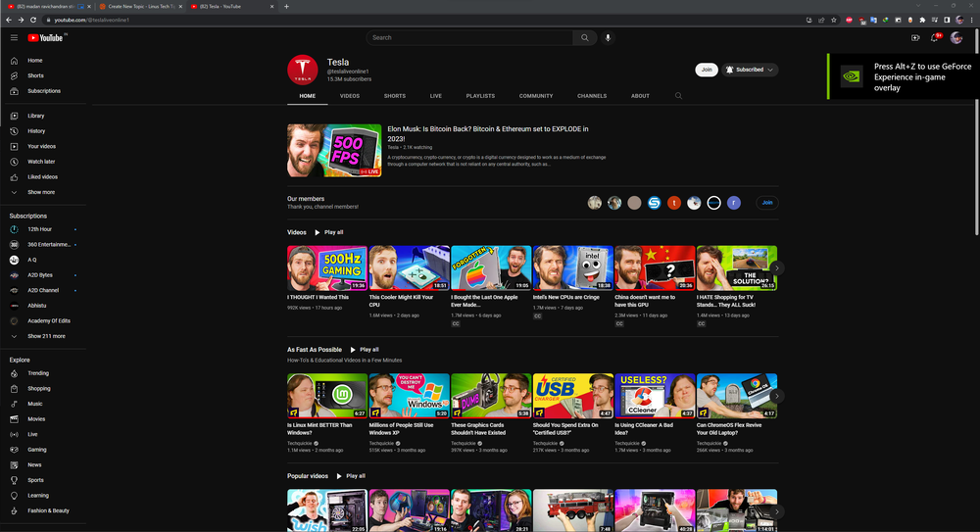This screenshot has height=532, width=980.
Task: Open Watch later in the sidebar
Action: point(43,162)
